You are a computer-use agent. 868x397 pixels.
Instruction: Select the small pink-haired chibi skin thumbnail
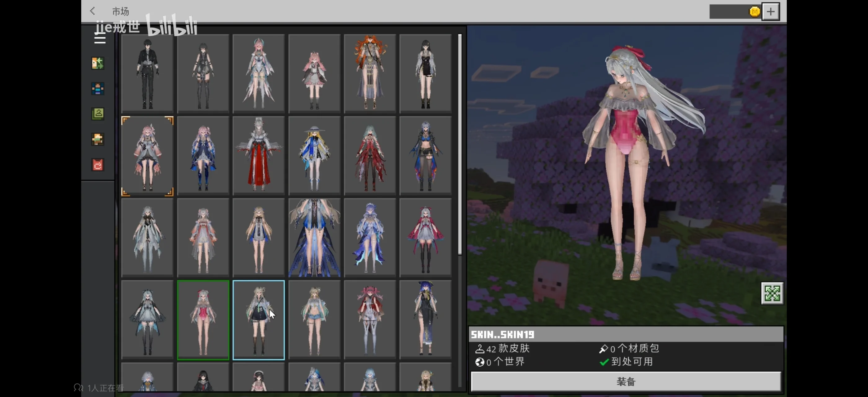pos(314,73)
